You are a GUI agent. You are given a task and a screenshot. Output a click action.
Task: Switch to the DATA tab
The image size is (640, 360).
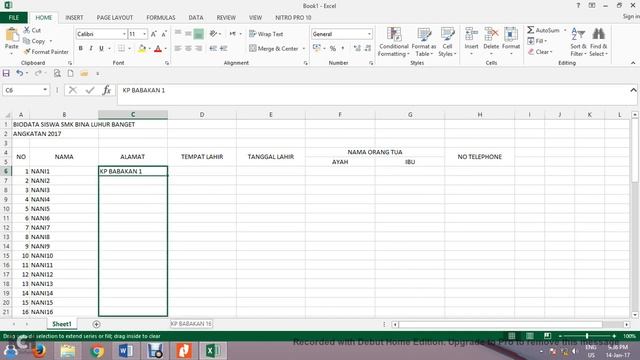click(196, 18)
